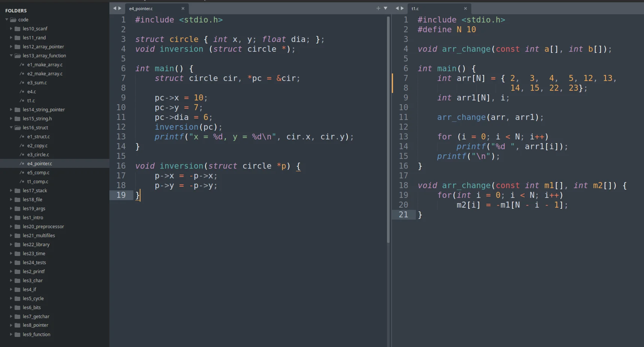The width and height of the screenshot is (644, 347).
Task: Click '#define N 10' in t1.c
Action: point(447,30)
